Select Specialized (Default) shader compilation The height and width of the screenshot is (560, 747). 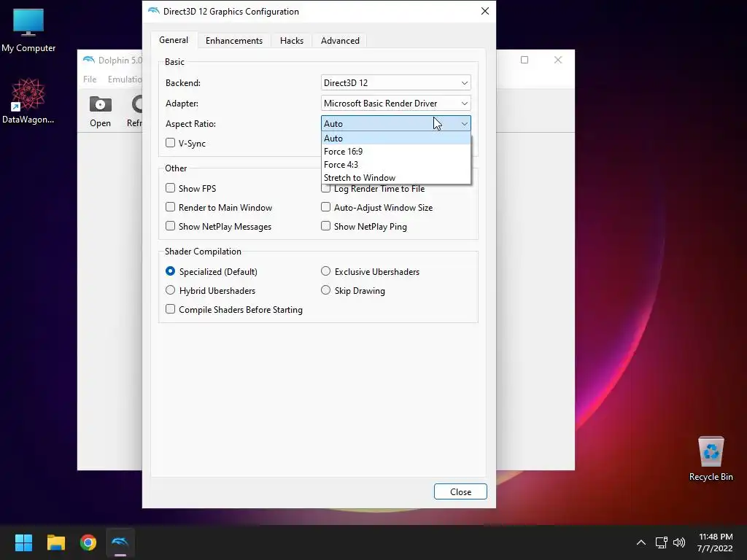coord(170,271)
